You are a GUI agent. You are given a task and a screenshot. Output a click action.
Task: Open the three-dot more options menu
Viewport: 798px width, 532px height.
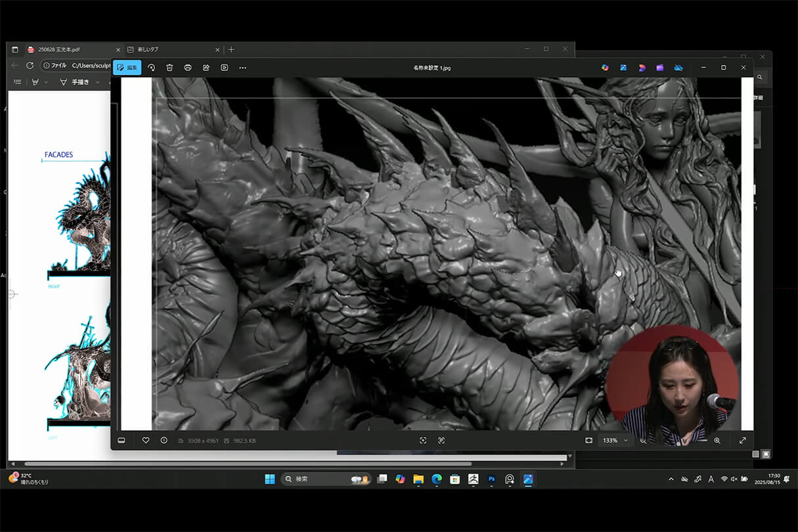tap(243, 68)
